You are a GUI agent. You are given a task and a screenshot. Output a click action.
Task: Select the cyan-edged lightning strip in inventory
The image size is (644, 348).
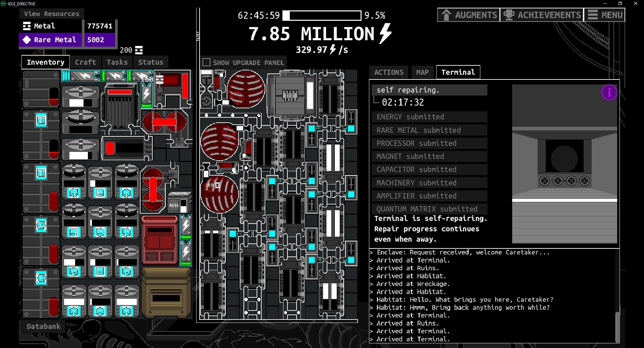(x=80, y=76)
